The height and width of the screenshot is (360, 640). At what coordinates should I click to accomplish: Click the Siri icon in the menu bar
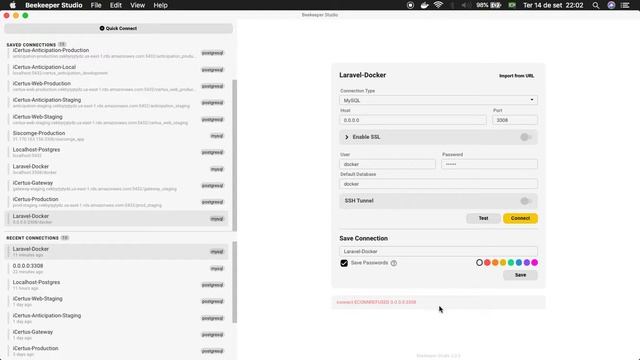coord(611,5)
